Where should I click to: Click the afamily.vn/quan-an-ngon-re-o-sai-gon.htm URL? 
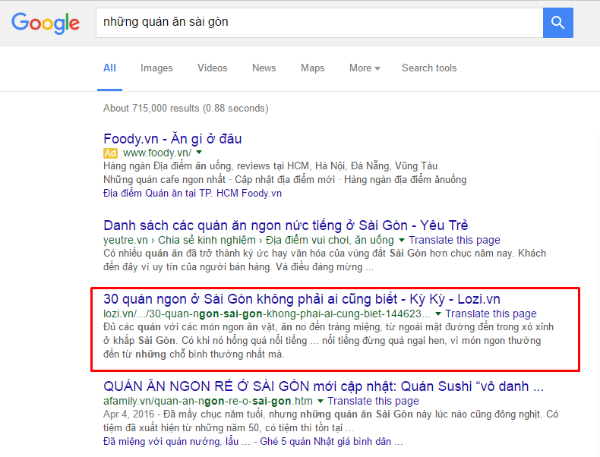coord(208,401)
